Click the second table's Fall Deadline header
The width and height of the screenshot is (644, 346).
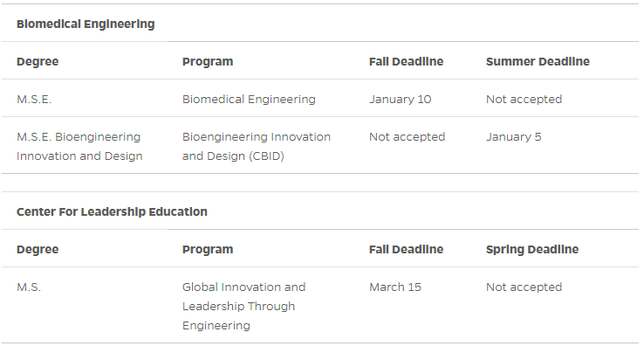point(406,249)
